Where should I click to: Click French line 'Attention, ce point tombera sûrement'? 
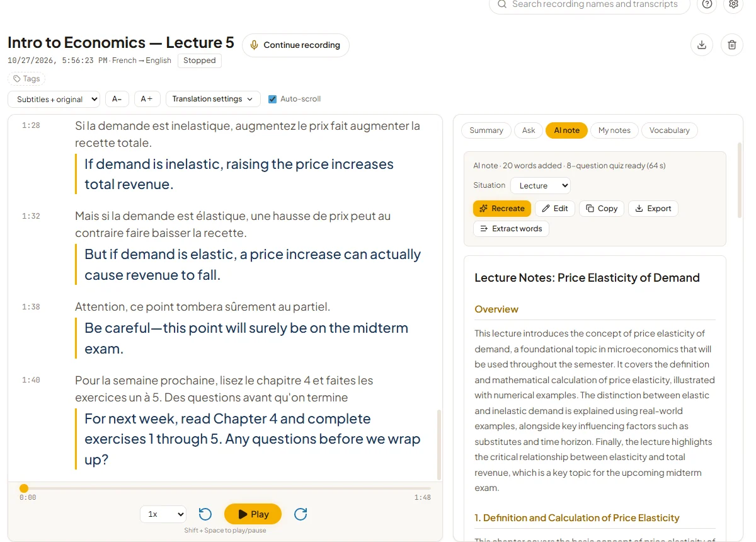(x=202, y=307)
